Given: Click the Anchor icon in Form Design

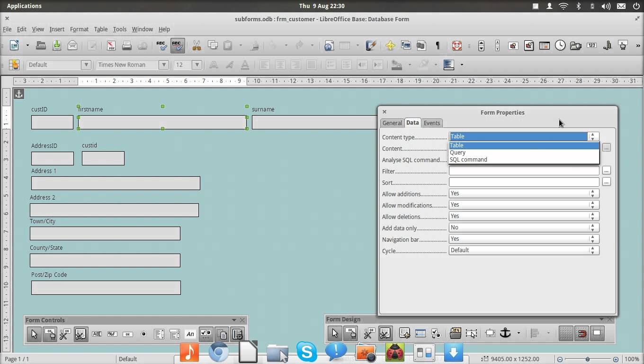Looking at the screenshot, I should pos(505,333).
